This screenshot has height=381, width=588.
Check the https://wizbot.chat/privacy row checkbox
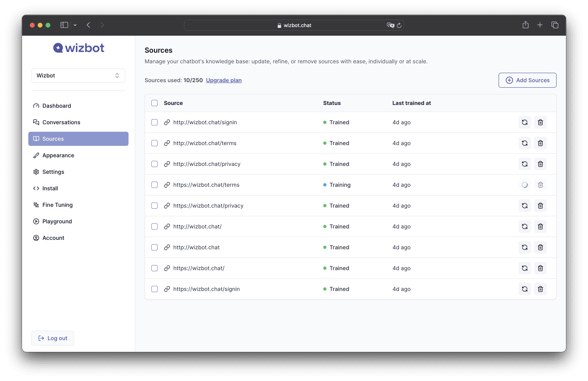click(154, 206)
